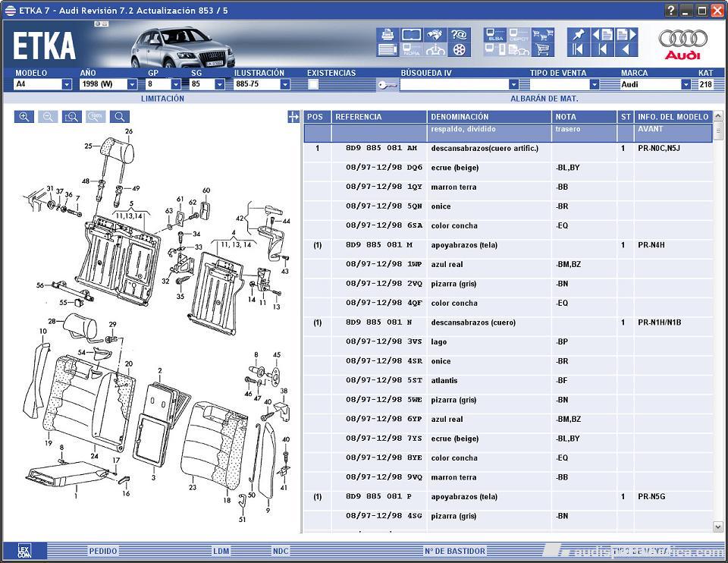Click NDC in the status bar

(281, 551)
